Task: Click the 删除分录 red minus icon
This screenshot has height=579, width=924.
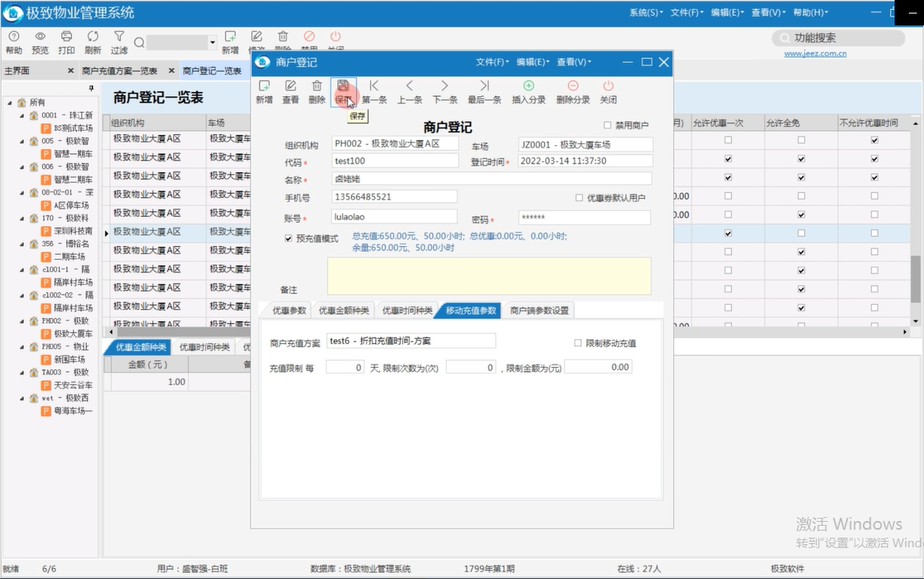Action: click(x=573, y=87)
